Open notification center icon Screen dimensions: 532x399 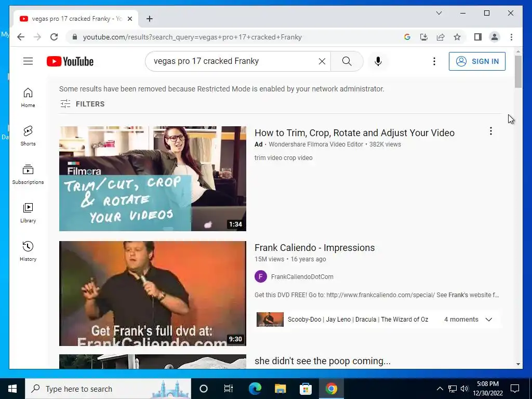point(515,389)
